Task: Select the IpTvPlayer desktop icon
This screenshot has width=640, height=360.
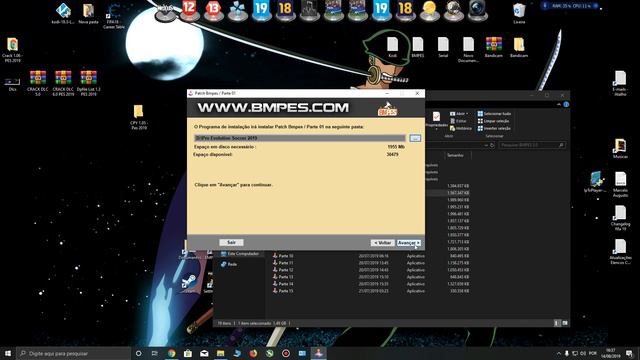Action: coord(596,182)
